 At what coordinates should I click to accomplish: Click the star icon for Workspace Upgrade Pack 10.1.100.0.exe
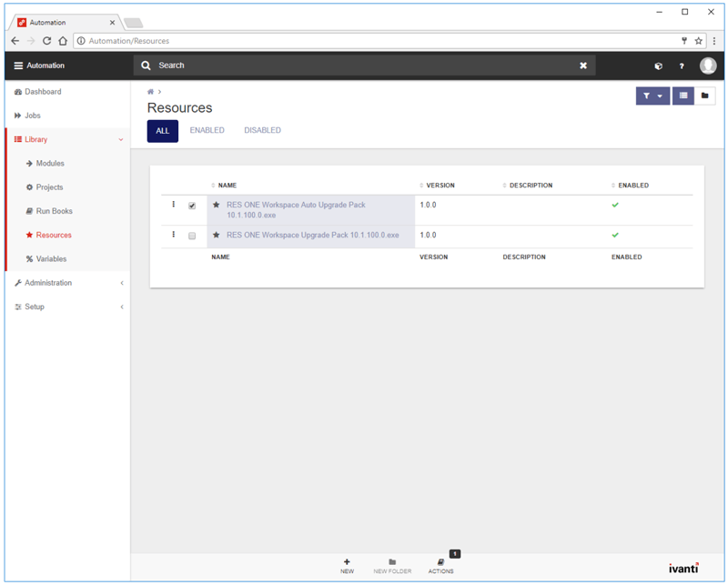coord(216,235)
